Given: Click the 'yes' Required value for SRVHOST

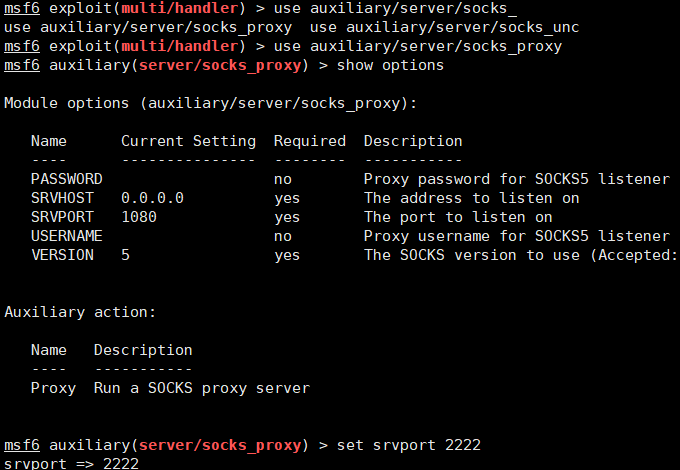Looking at the screenshot, I should pyautogui.click(x=287, y=198).
